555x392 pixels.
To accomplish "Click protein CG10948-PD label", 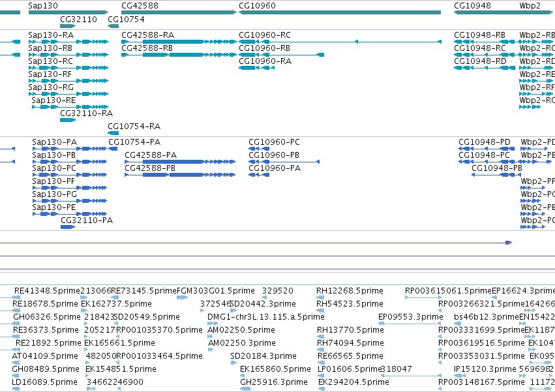I will coord(485,142).
